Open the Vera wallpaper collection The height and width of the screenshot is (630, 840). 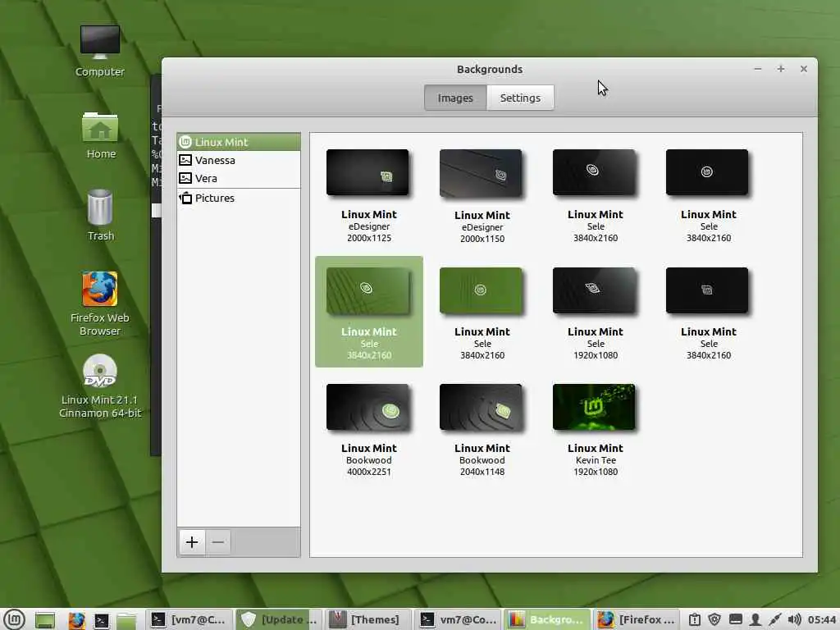point(239,178)
